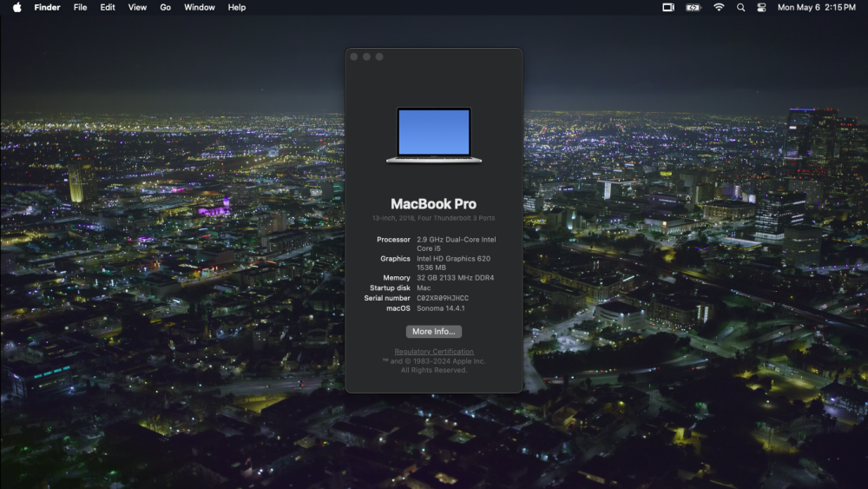This screenshot has width=868, height=489.
Task: Click the macOS label
Action: (x=398, y=308)
